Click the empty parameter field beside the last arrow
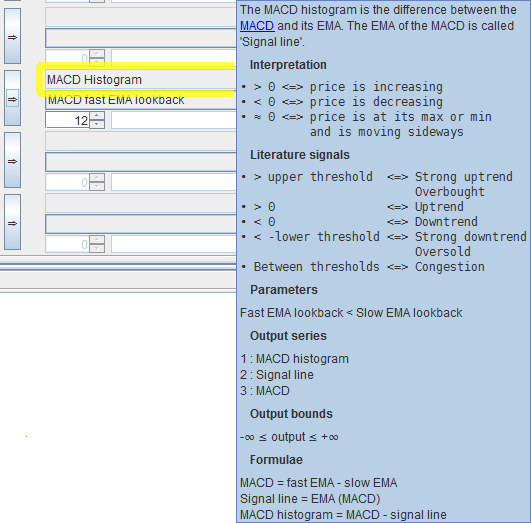Image resolution: width=531 pixels, height=523 pixels. click(x=140, y=224)
